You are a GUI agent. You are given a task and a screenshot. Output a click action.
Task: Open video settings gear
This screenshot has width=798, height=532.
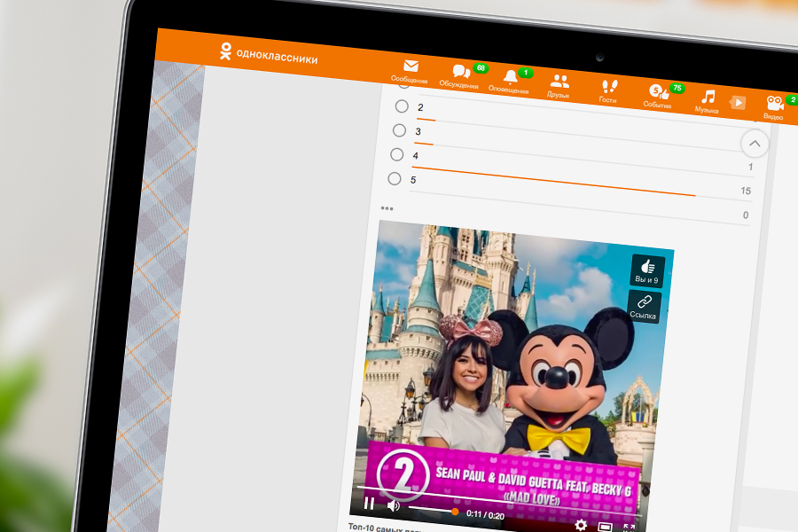click(580, 524)
